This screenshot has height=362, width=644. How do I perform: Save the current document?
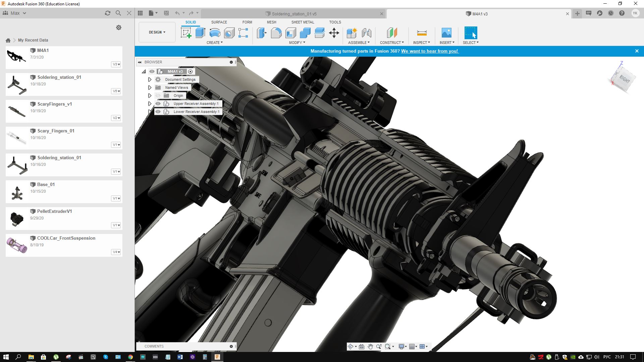click(166, 13)
